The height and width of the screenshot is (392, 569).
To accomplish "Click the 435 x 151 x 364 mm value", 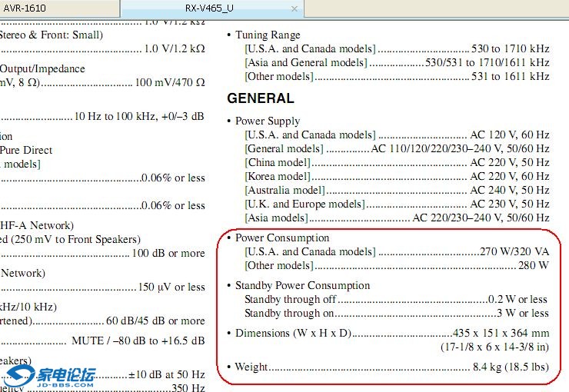I will click(501, 333).
